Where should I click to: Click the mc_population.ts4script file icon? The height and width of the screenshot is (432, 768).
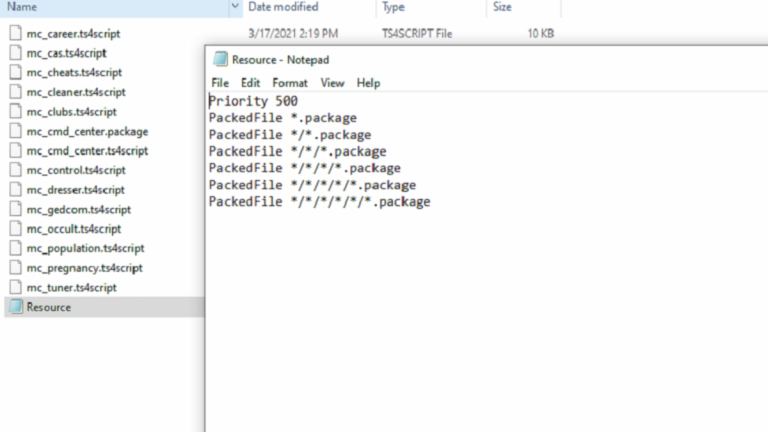pos(15,248)
